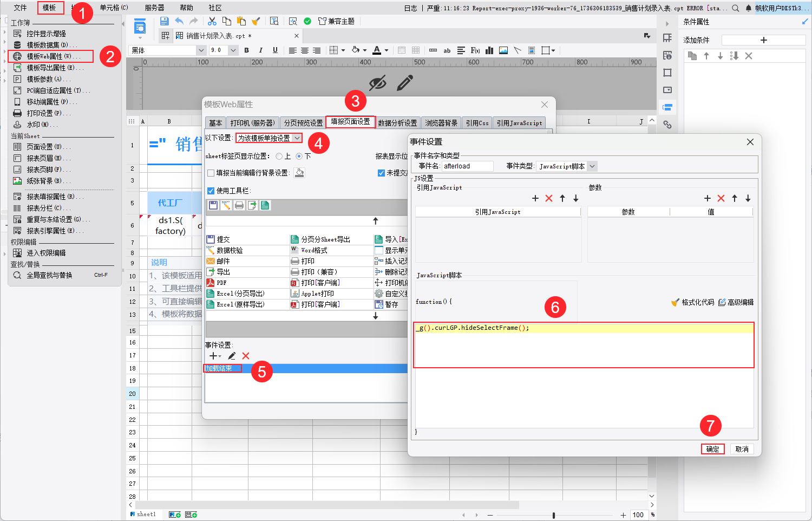Toggle underline formatting in font toolbar
Viewport: 812px width, 521px height.
point(275,50)
